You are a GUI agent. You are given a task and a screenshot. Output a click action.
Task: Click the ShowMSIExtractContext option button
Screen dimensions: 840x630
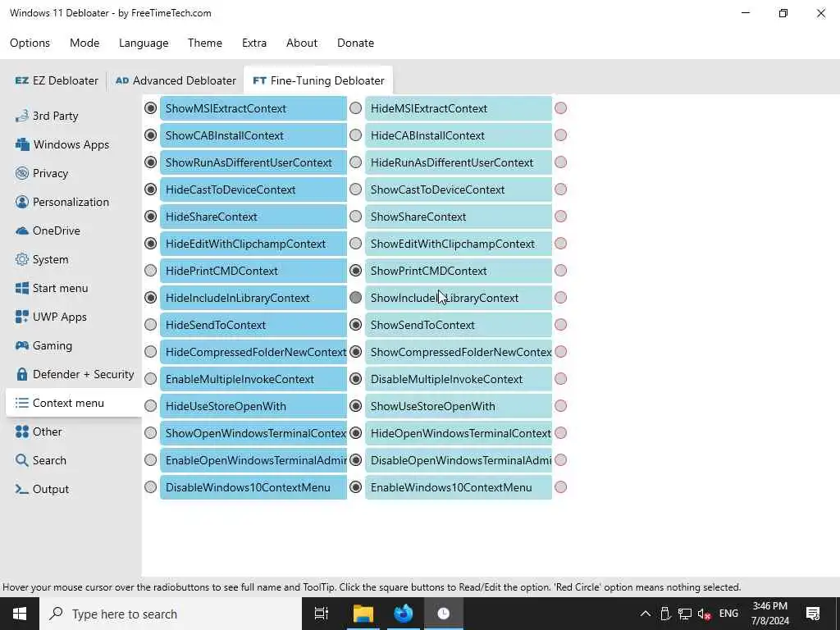tap(253, 108)
